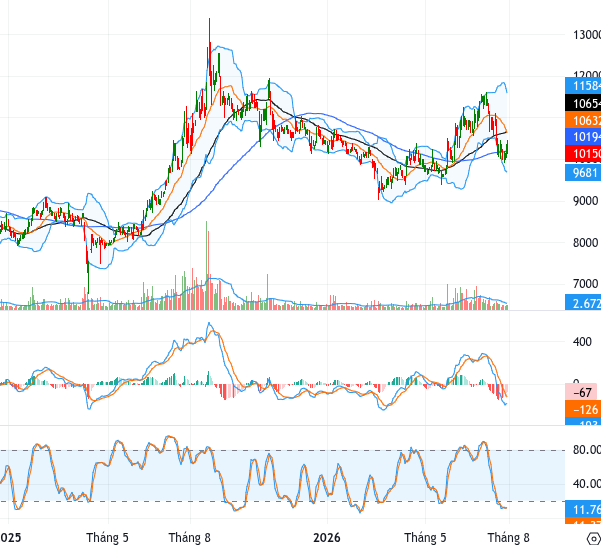Click the Tháng 5 label left of 2026
Screen dimensions: 601x545
click(107, 537)
